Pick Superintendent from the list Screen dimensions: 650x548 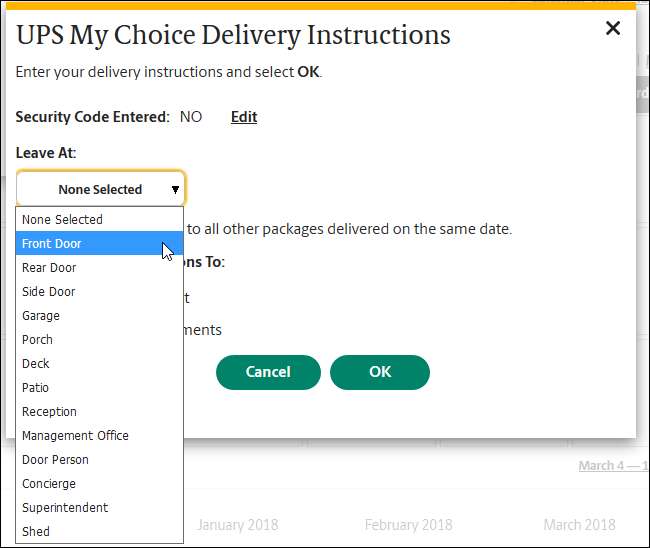pyautogui.click(x=65, y=507)
